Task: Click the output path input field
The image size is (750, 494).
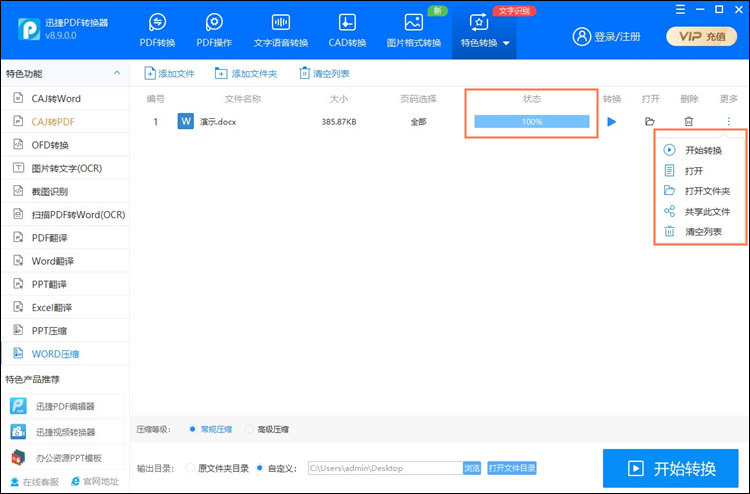Action: tap(383, 467)
